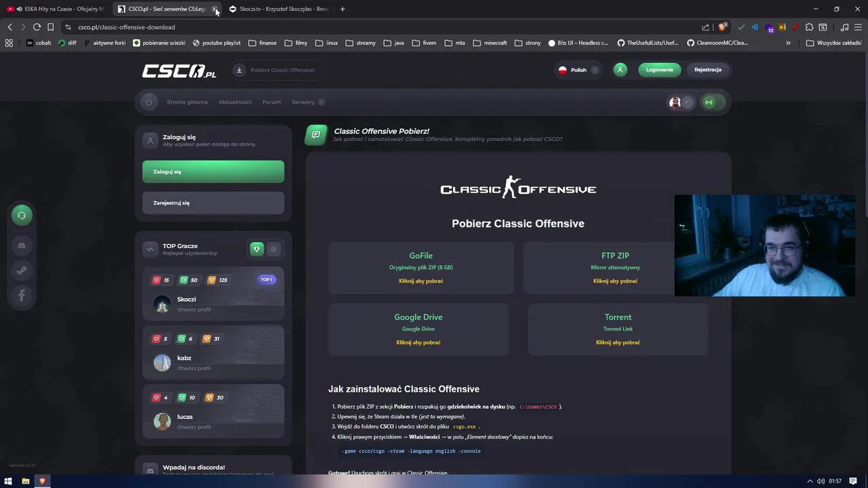Click the browser back arrow
The image size is (868, 488).
pyautogui.click(x=9, y=27)
